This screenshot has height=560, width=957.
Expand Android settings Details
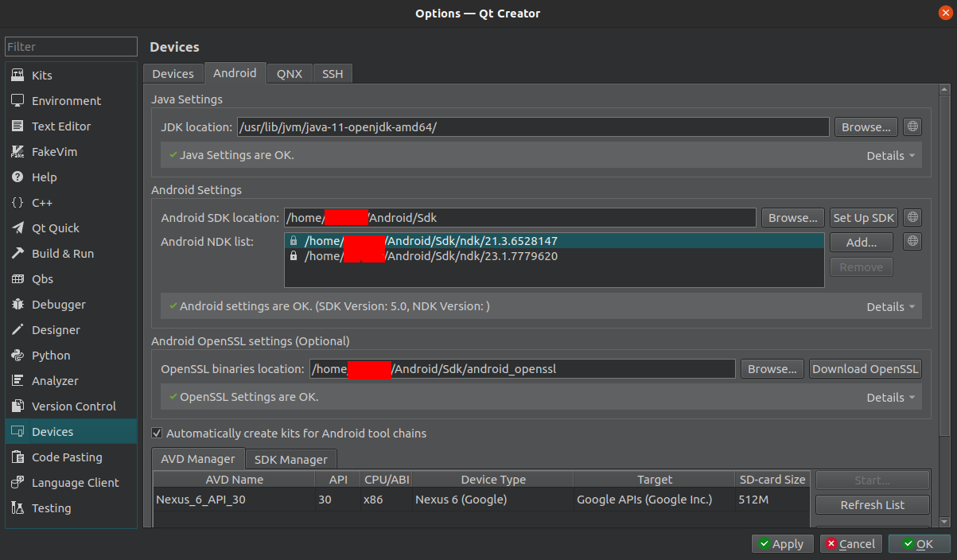point(890,307)
